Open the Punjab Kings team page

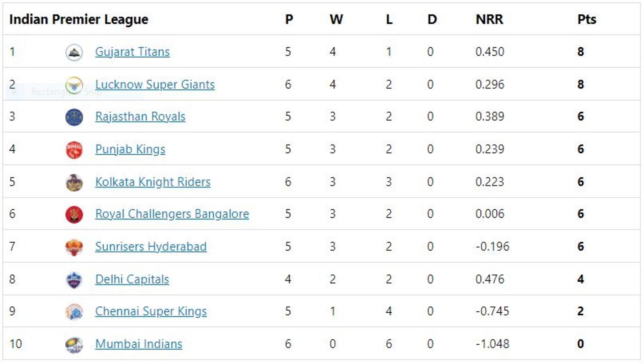click(x=130, y=149)
